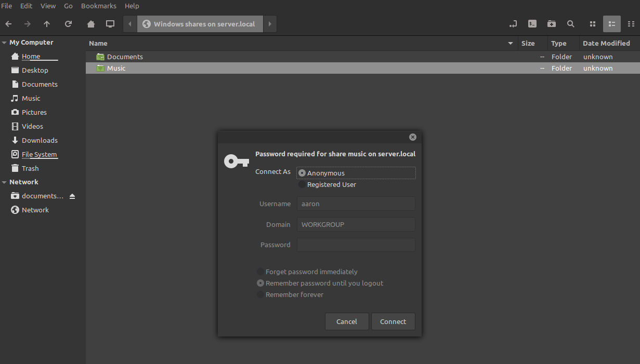This screenshot has height=364, width=640.
Task: Select the Music share row name
Action: coord(116,68)
